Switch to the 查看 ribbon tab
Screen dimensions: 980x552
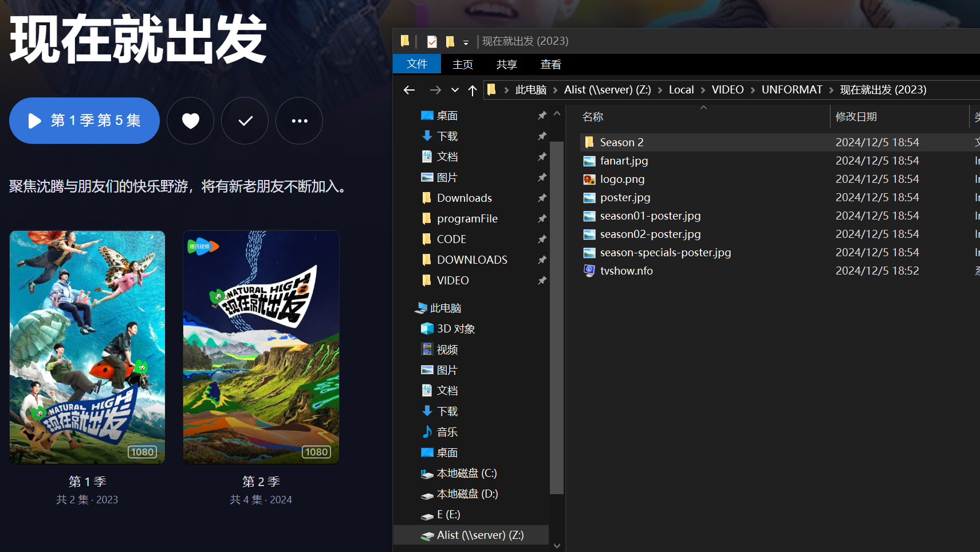click(x=551, y=64)
